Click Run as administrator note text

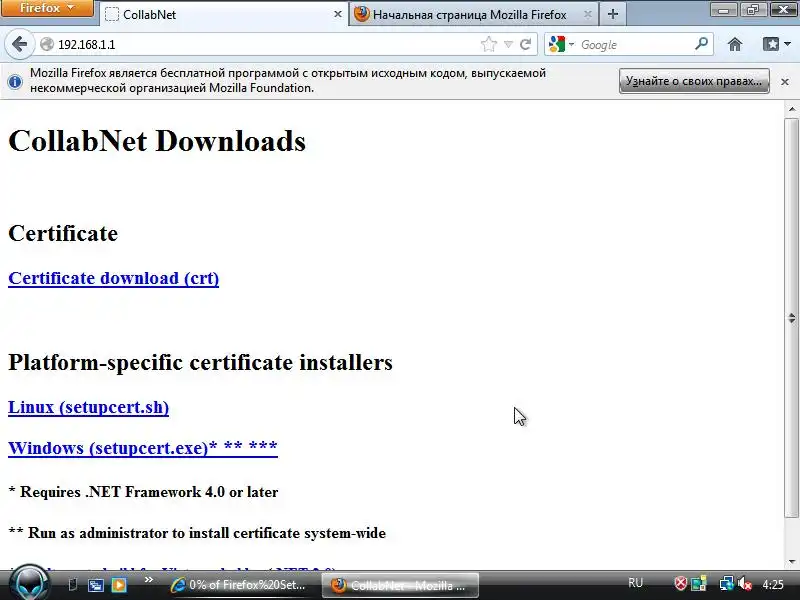tap(197, 533)
